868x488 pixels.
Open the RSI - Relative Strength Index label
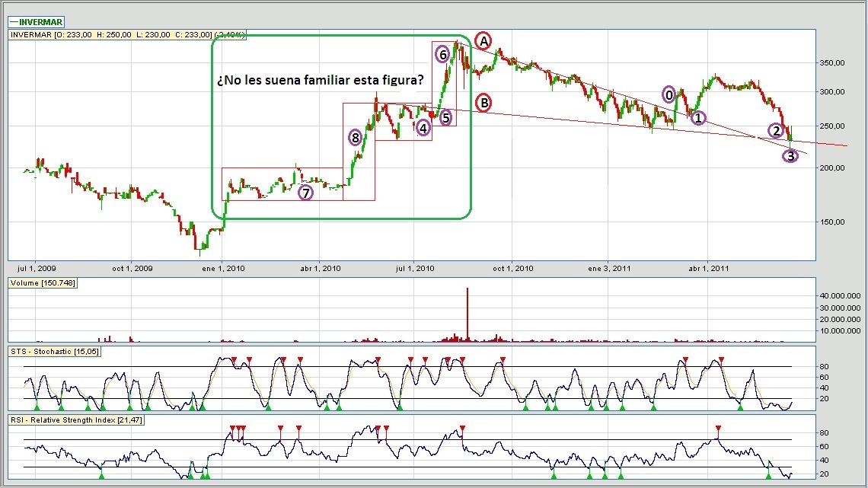pos(76,419)
